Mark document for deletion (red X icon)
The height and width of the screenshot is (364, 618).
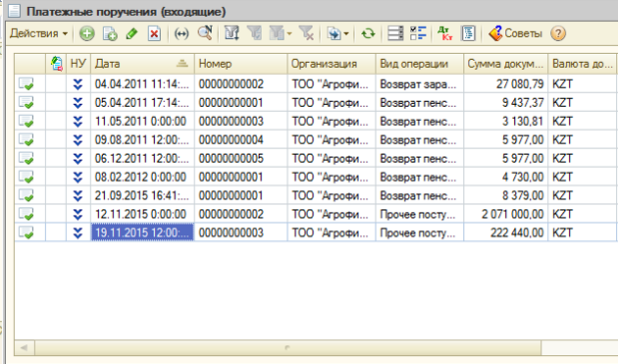(154, 33)
